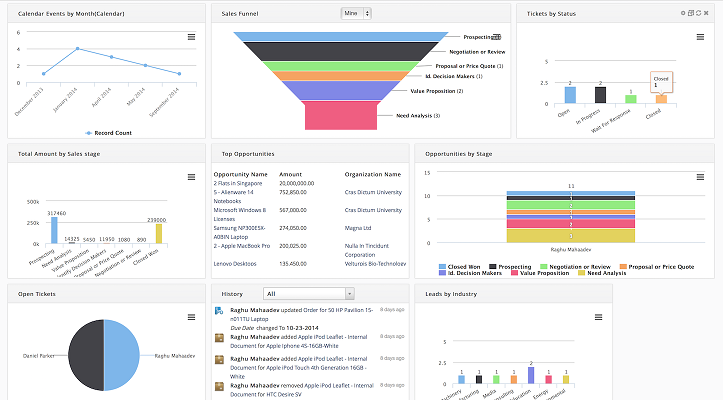The height and width of the screenshot is (400, 723).
Task: Open the Open Tickets chart menu icon
Action: point(192,317)
